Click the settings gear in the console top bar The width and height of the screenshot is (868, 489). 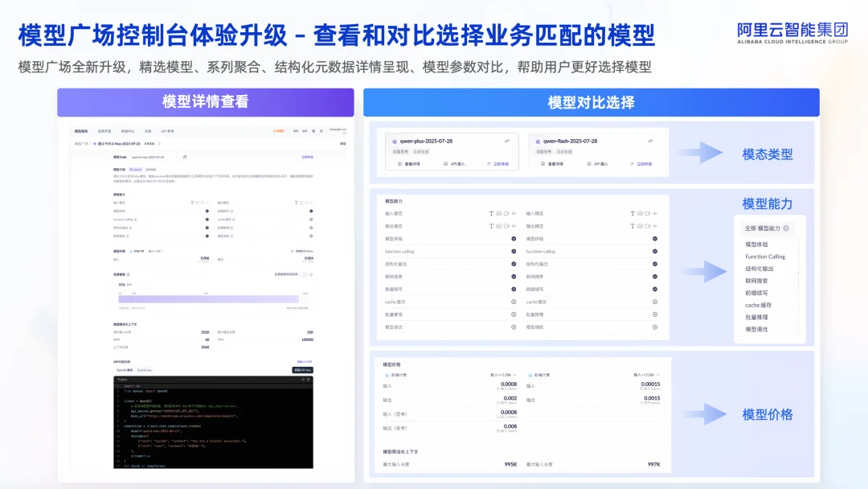[x=321, y=131]
